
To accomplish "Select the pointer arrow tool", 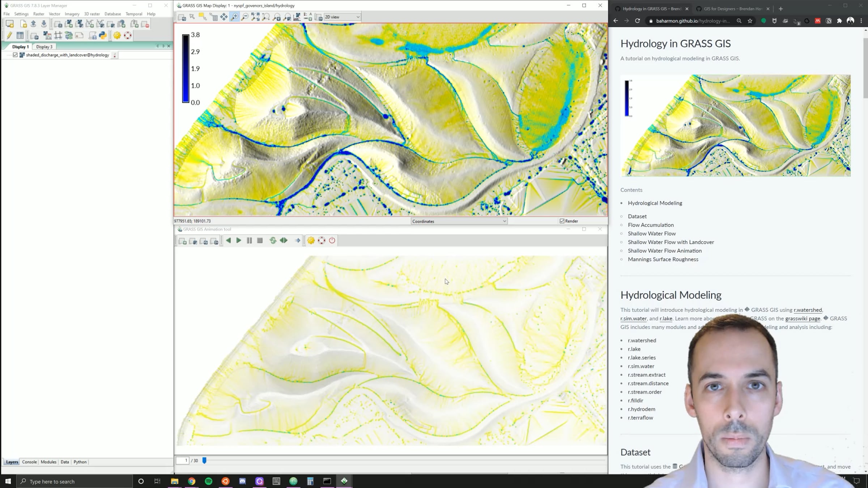I will (192, 17).
